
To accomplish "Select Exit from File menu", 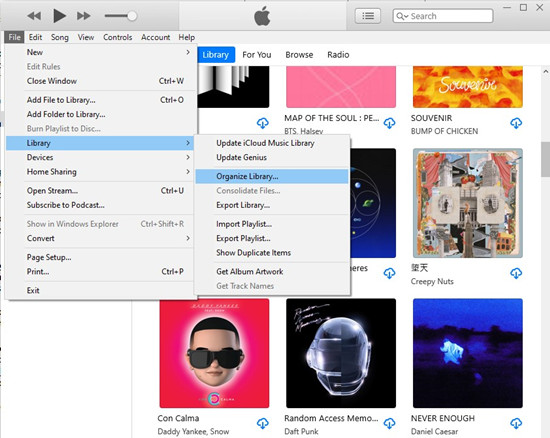I will tap(100, 291).
